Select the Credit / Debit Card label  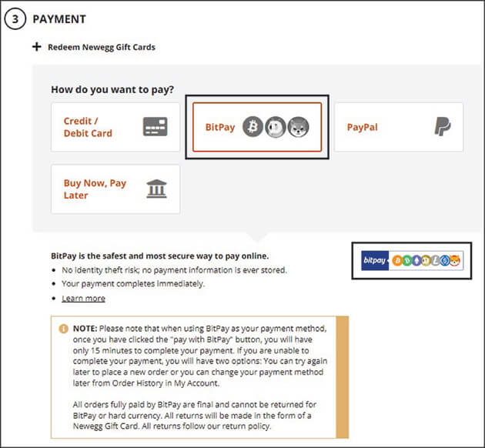point(88,127)
